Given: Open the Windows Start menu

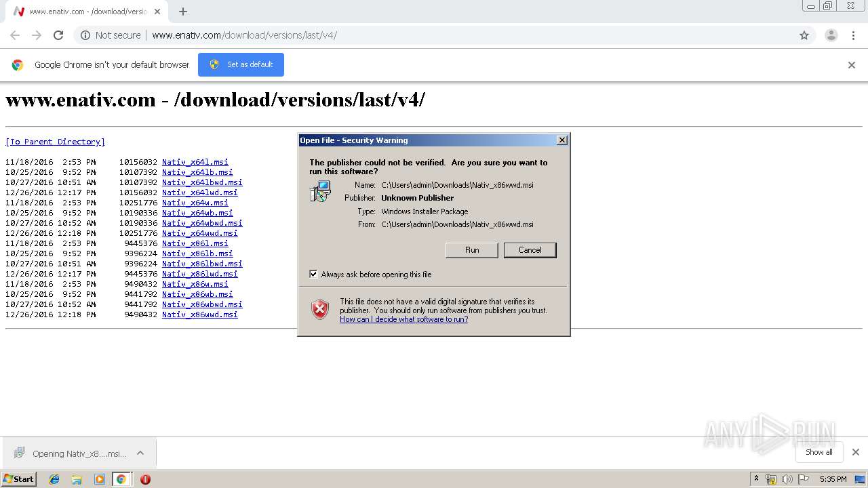Looking at the screenshot, I should 19,479.
